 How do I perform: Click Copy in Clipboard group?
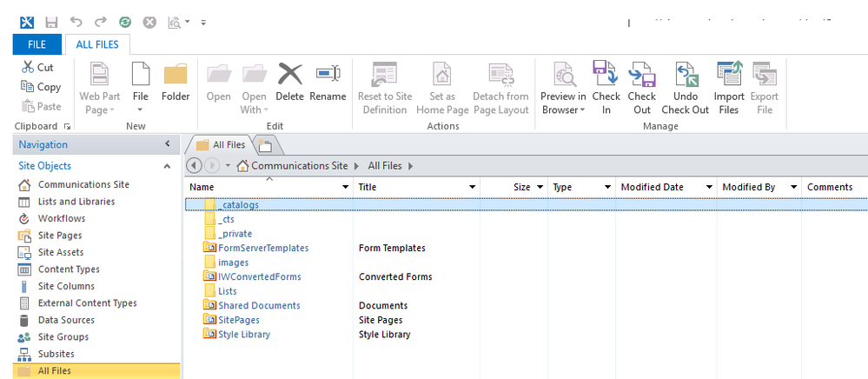[41, 86]
